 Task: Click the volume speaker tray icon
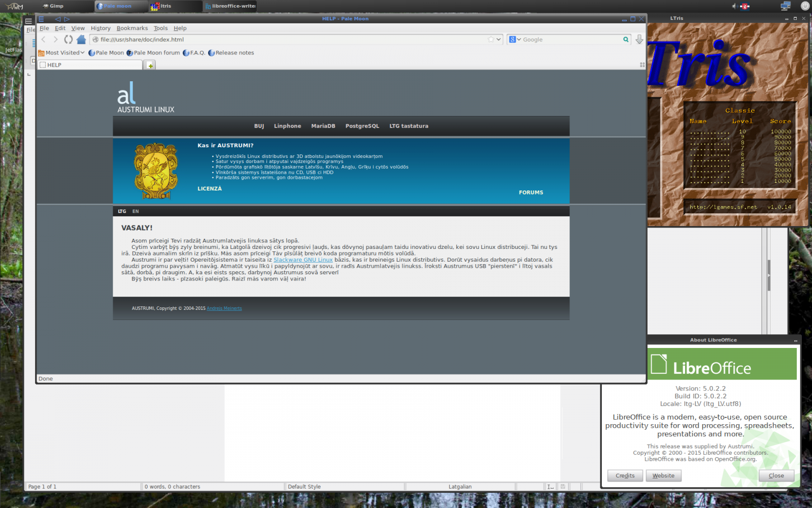(734, 6)
